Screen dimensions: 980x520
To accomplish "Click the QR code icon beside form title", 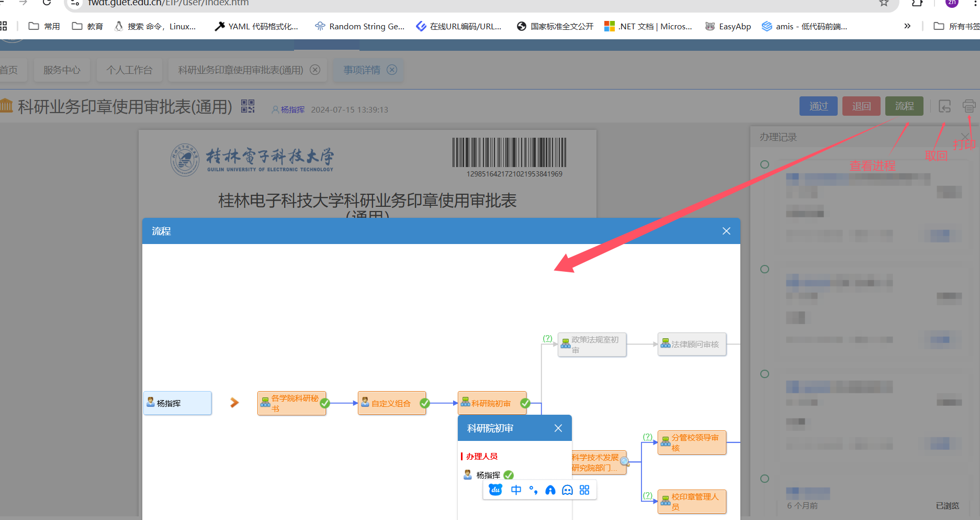I will (x=247, y=106).
